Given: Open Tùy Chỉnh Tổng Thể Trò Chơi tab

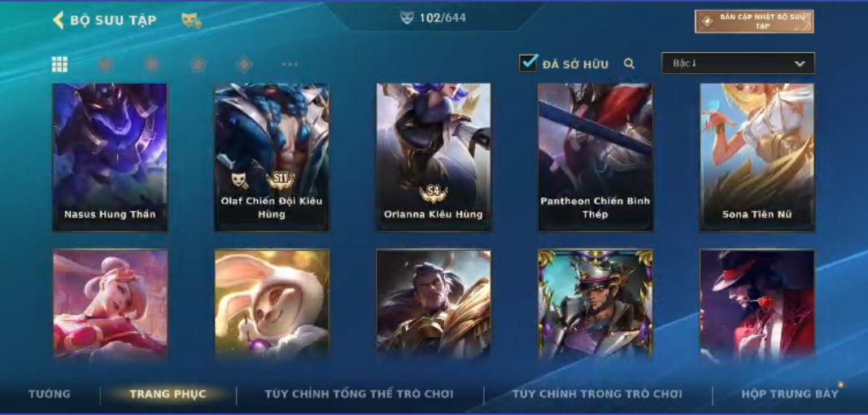Looking at the screenshot, I should [x=360, y=394].
